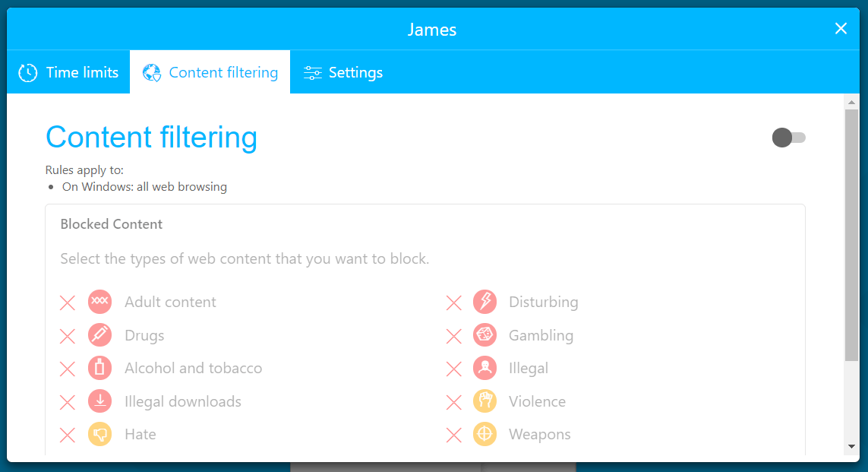This screenshot has width=868, height=472.
Task: Click the scrollbar down arrow
Action: [x=852, y=446]
